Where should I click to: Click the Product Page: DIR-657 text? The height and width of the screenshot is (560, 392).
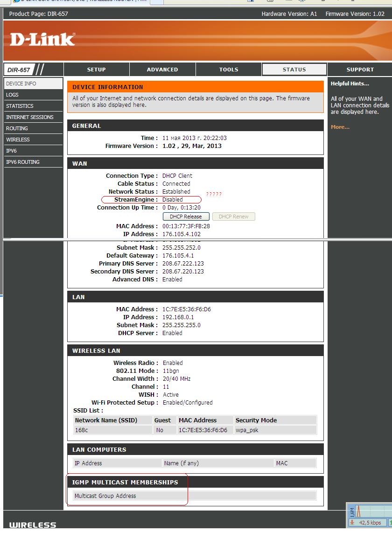pyautogui.click(x=38, y=14)
